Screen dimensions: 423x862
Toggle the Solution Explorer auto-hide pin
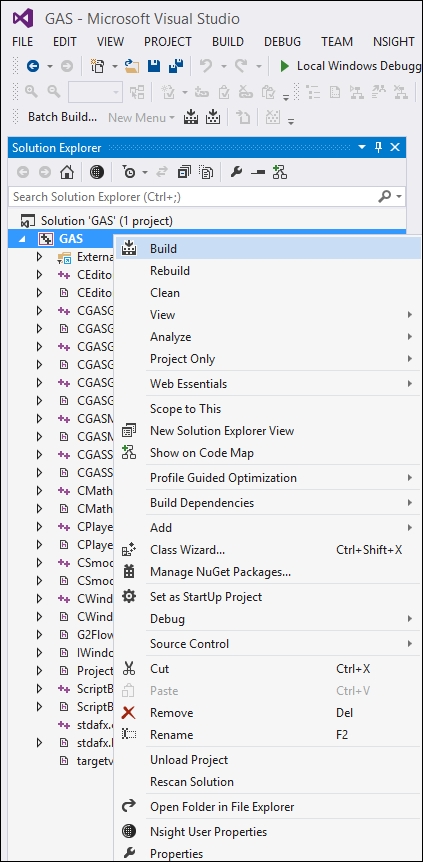click(378, 147)
